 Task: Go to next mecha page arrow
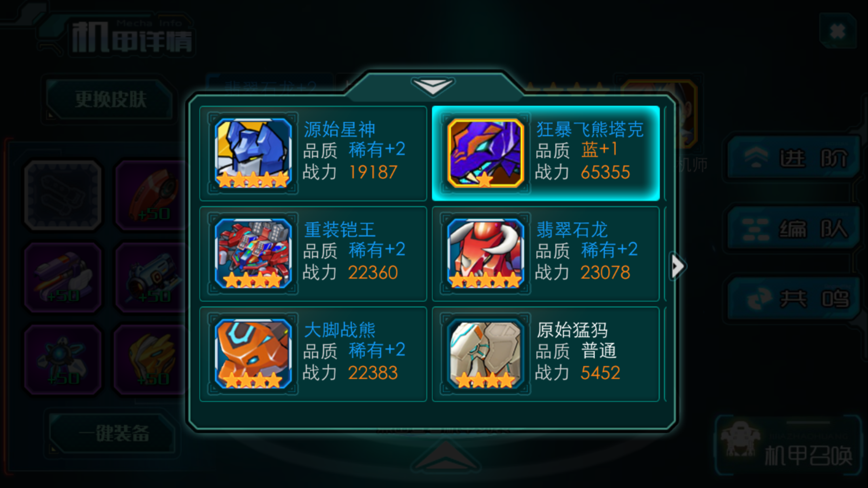[x=678, y=267]
